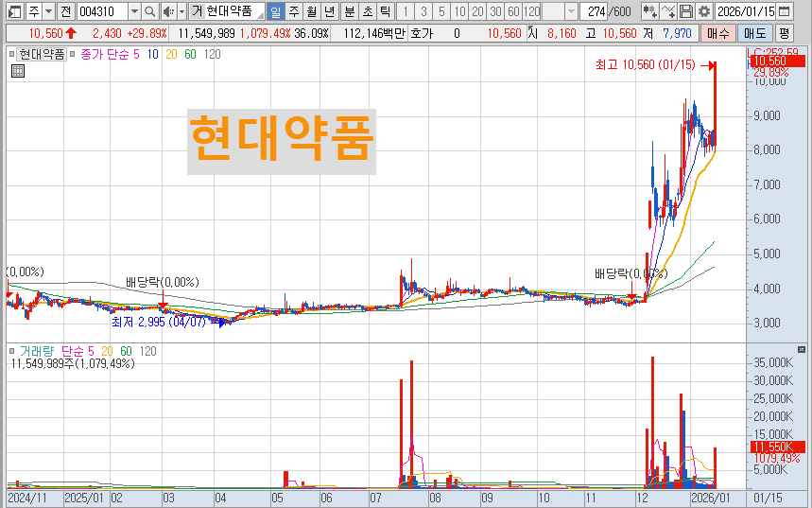Click the 36.09% turnover value
The width and height of the screenshot is (812, 508).
311,34
